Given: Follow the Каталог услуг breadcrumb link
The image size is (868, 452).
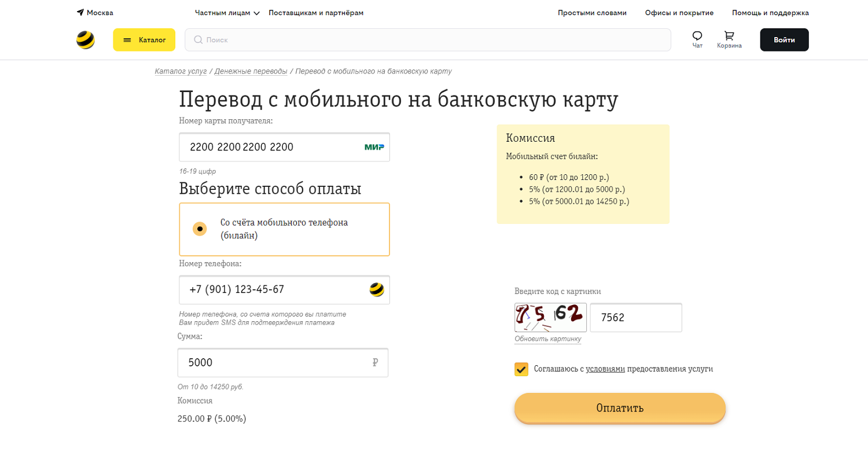Looking at the screenshot, I should click(x=181, y=71).
